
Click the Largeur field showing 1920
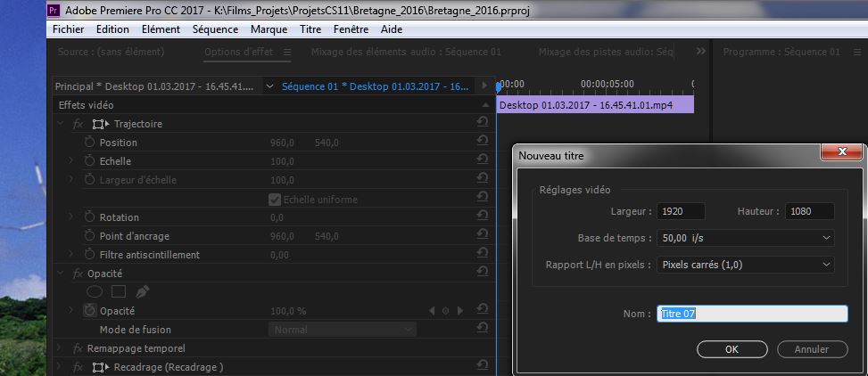point(681,211)
